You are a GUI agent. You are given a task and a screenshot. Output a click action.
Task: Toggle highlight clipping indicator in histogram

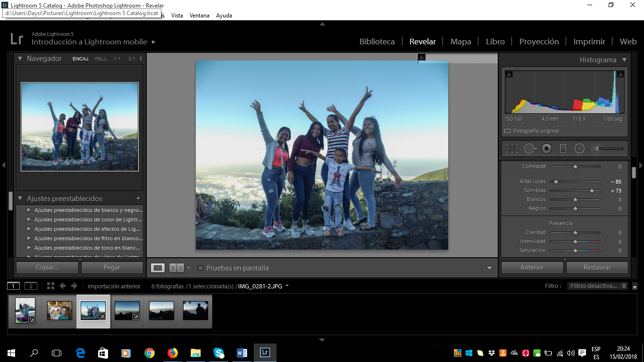(x=620, y=74)
